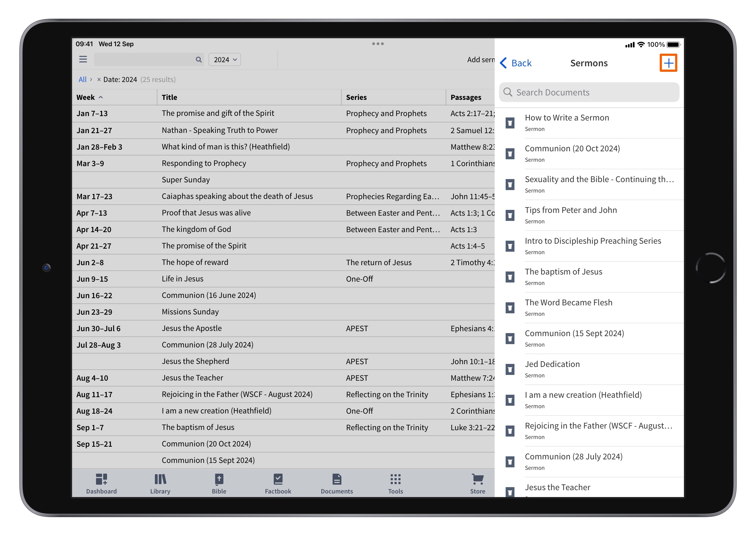
Task: Click sermon icon for Tips from Peter and John
Action: pyautogui.click(x=510, y=215)
